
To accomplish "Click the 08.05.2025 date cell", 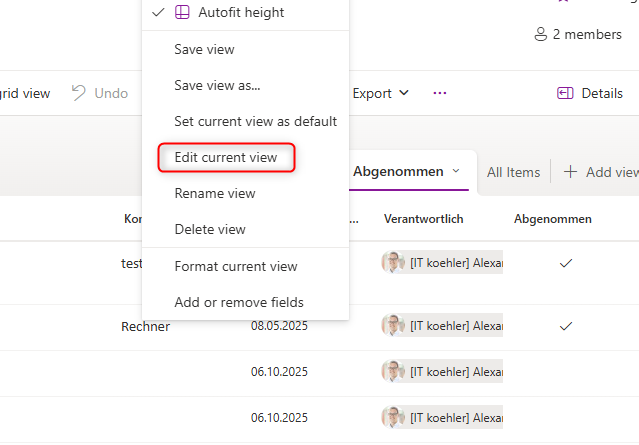I will [x=279, y=326].
